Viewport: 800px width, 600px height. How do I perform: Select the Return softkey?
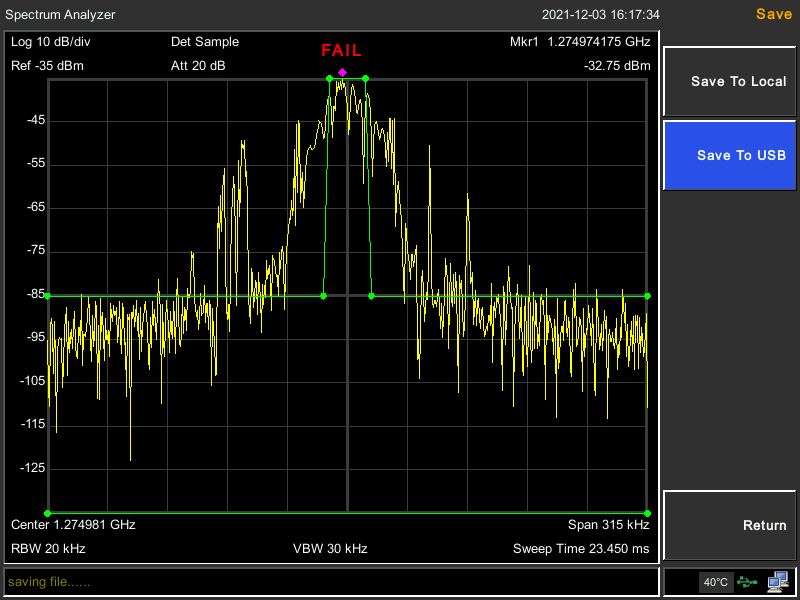coord(730,525)
